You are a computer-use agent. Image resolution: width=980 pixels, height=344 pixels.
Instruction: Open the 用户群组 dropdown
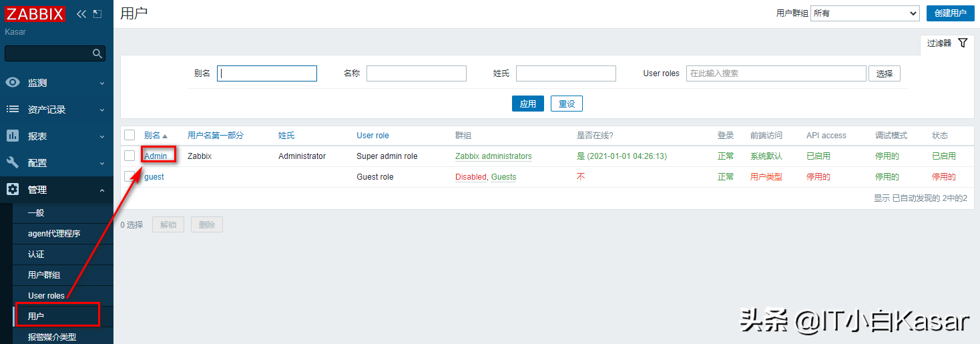pos(865,13)
